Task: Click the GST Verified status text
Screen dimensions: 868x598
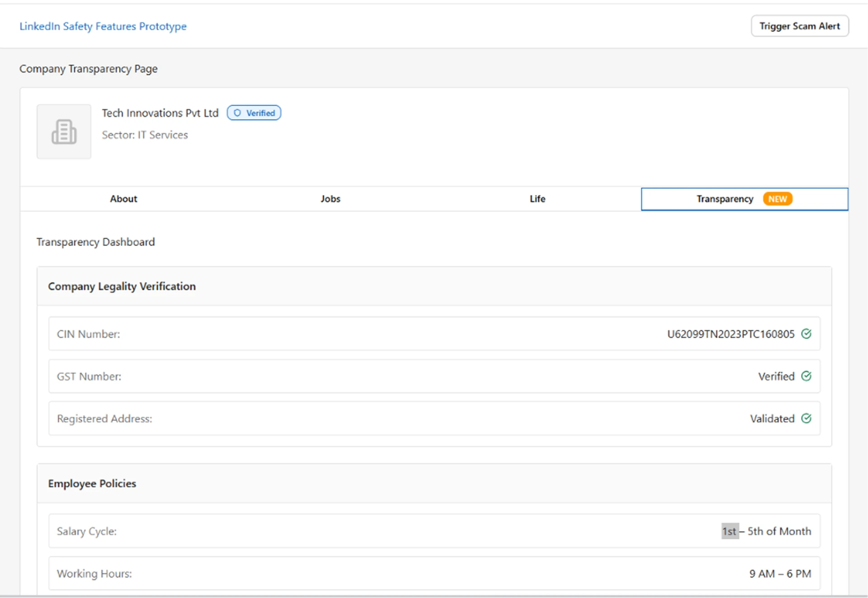Action: point(776,376)
